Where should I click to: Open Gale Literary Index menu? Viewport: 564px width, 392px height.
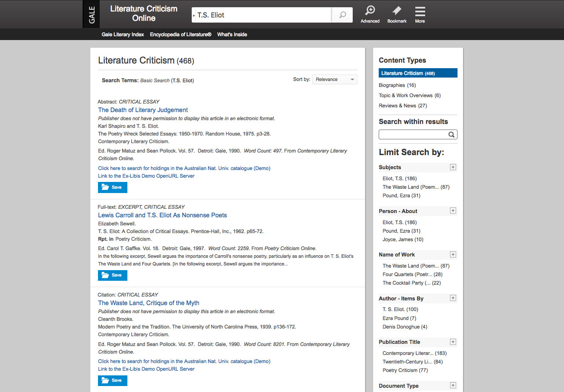pos(123,35)
